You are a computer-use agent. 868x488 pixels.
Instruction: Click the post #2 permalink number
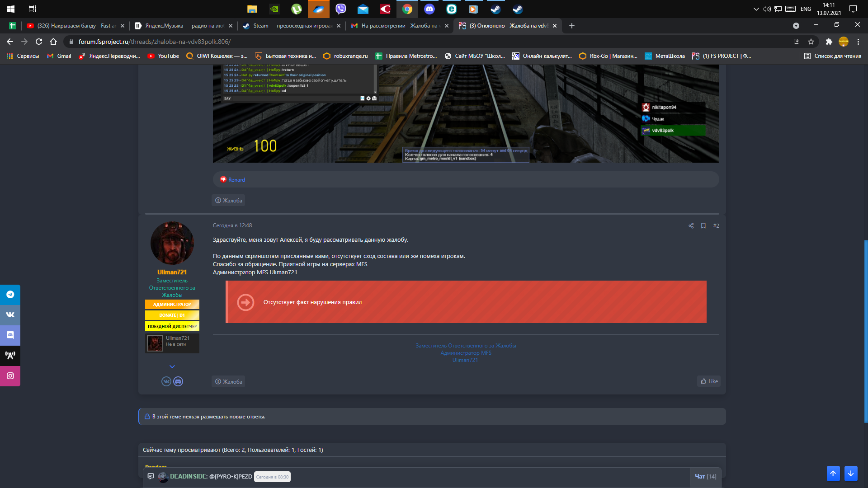tap(716, 225)
